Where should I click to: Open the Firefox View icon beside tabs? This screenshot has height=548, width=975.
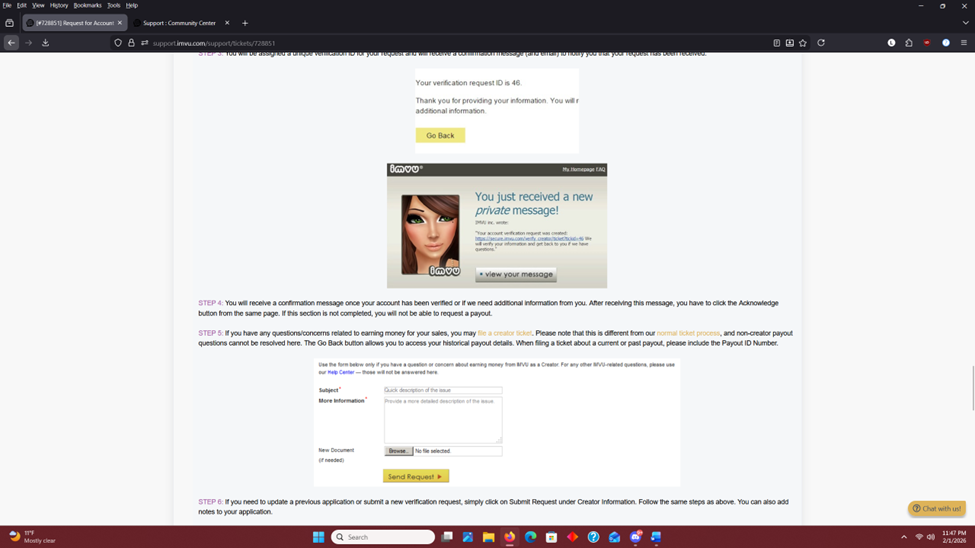pos(9,23)
